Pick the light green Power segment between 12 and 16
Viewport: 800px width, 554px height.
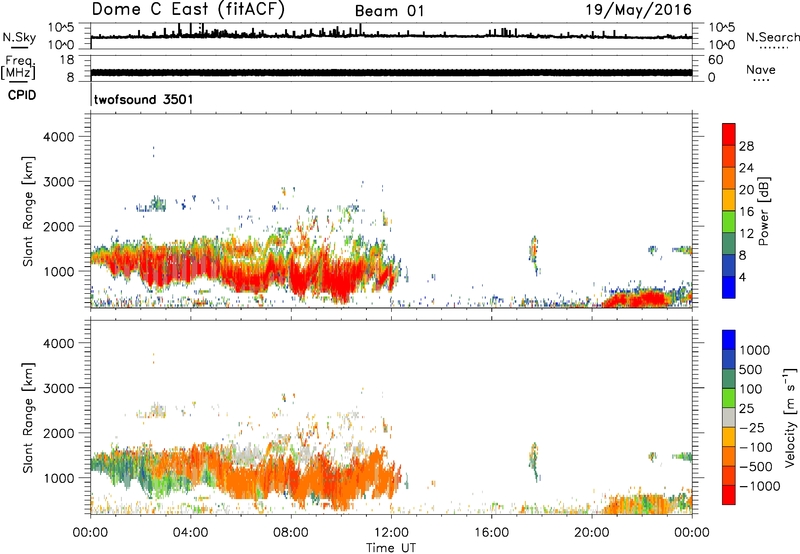click(x=729, y=222)
